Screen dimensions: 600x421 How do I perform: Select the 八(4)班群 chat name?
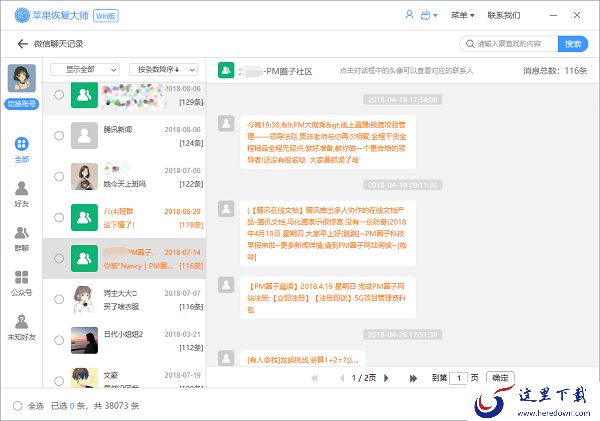point(118,211)
